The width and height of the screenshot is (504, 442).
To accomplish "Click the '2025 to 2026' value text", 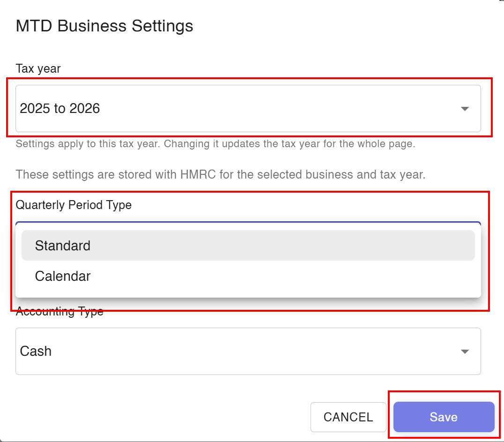I will 60,108.
